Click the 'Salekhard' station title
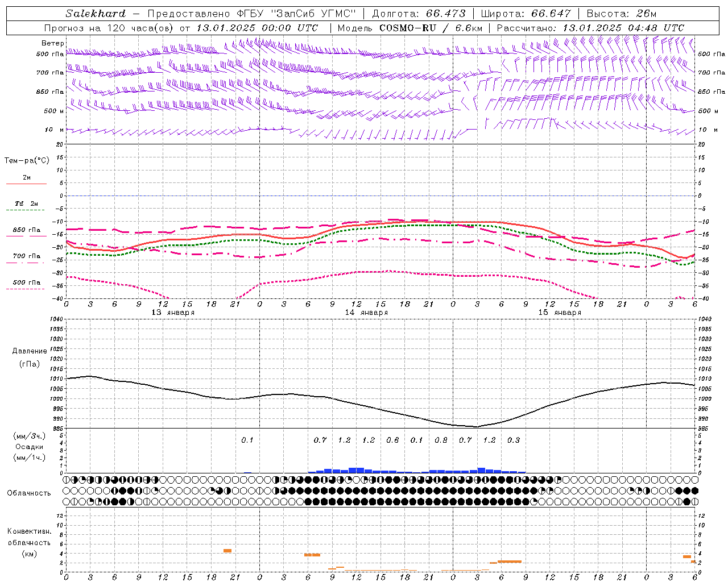728x582 pixels. (96, 13)
